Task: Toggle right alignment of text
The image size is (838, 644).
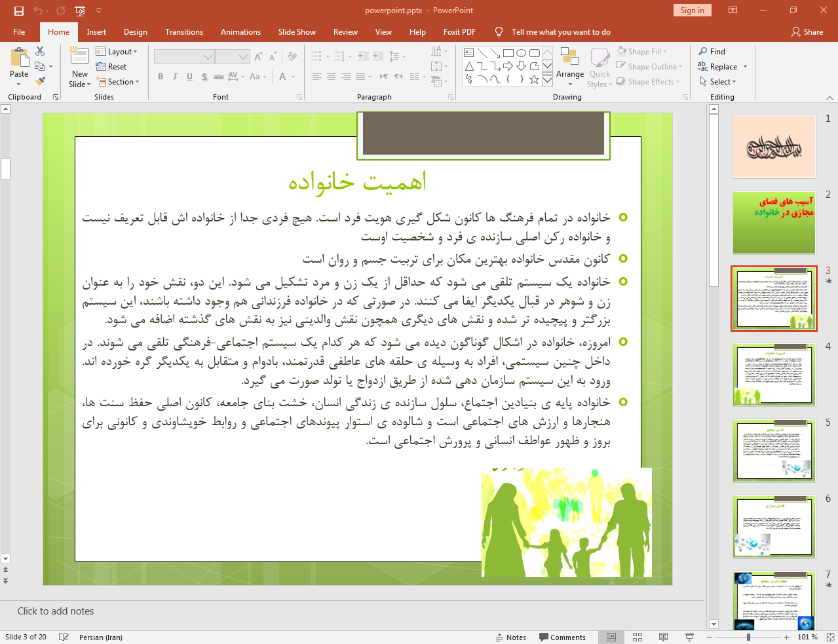Action: (x=346, y=77)
